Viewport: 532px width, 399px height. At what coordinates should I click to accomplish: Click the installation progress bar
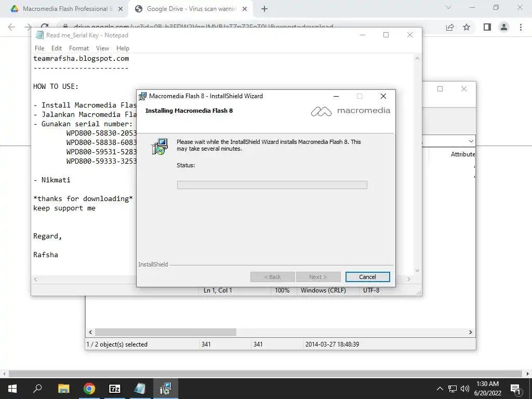pos(272,184)
